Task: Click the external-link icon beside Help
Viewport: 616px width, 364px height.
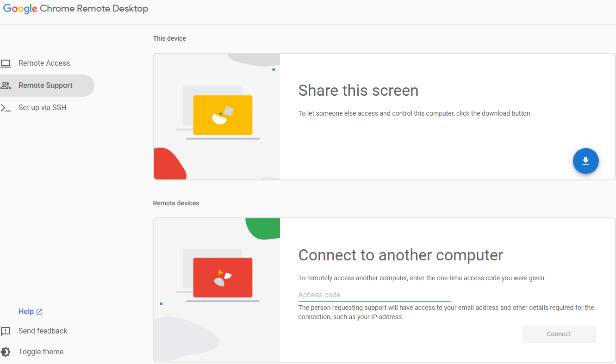Action: pos(39,312)
